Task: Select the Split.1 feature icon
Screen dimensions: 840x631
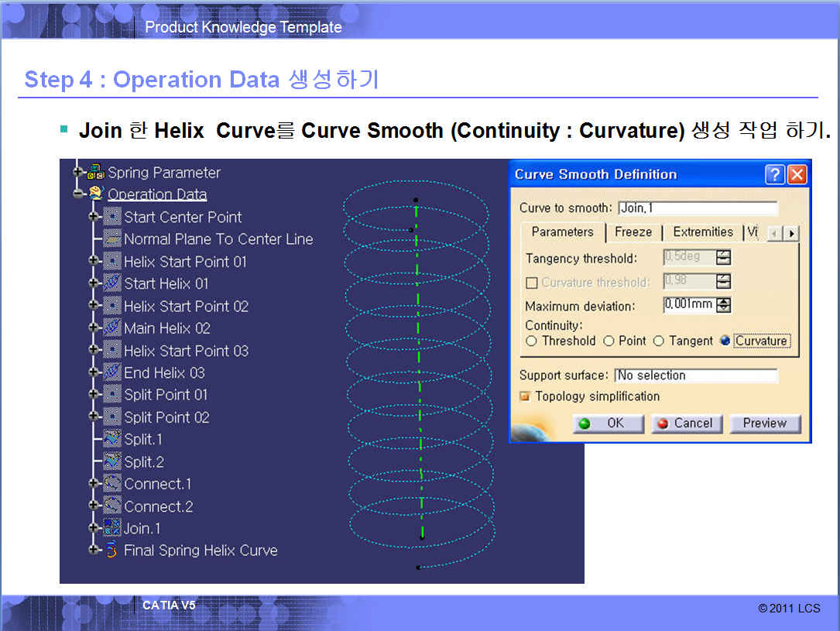Action: pyautogui.click(x=112, y=439)
